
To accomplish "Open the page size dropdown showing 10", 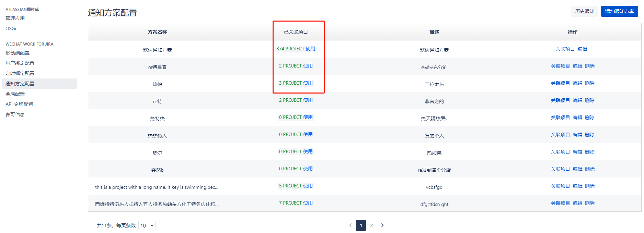I will pos(147,225).
